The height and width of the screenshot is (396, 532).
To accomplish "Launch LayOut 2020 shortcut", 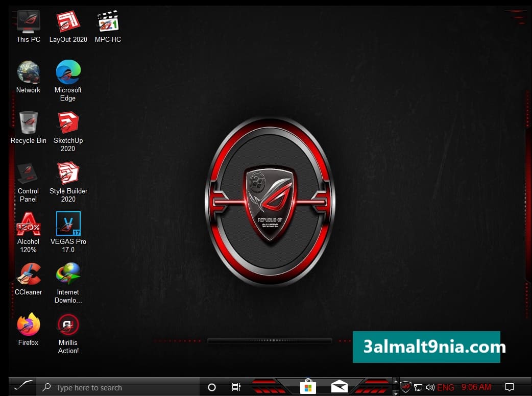I will pyautogui.click(x=68, y=27).
